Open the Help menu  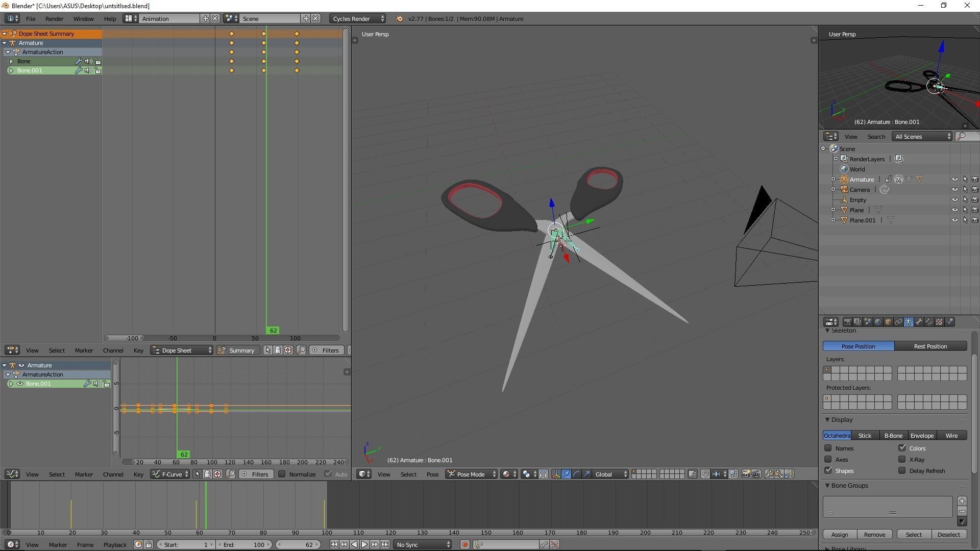click(x=110, y=18)
